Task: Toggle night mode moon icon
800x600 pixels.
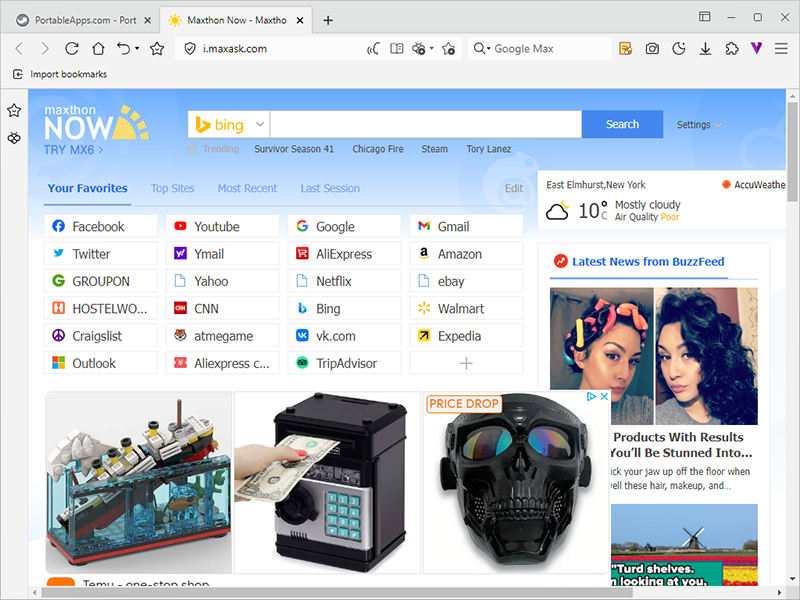Action: 678,48
